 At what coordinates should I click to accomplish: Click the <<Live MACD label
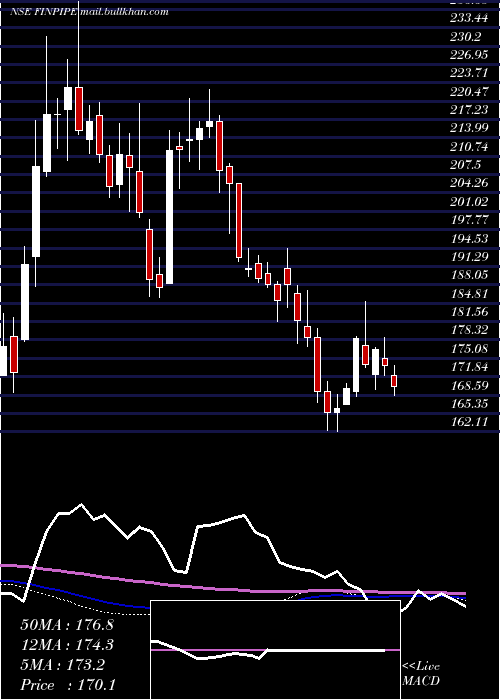[x=421, y=674]
